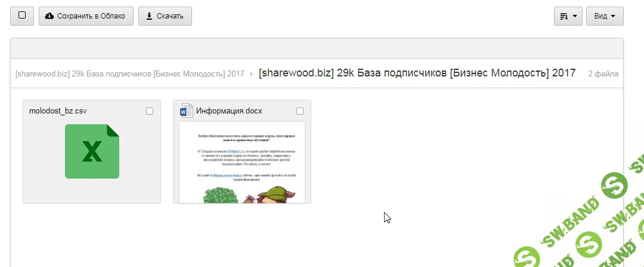Click the cloud icon in the save button

point(49,16)
